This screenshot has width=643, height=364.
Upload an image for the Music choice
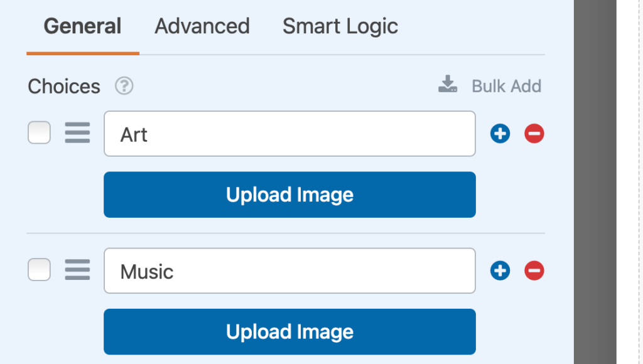(x=289, y=331)
